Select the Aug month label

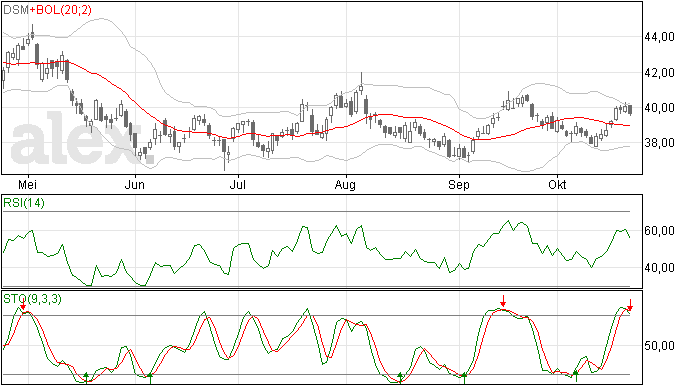point(345,185)
